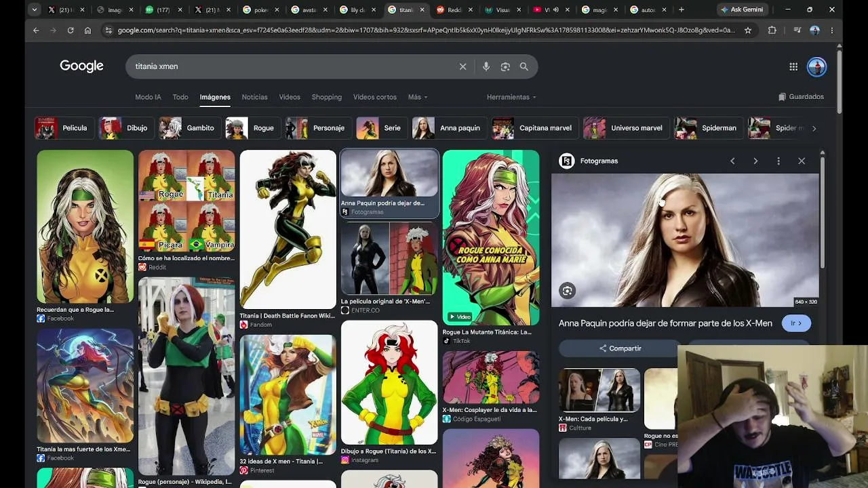Switch to the Todo results tab
The width and height of the screenshot is (868, 488).
tap(180, 97)
